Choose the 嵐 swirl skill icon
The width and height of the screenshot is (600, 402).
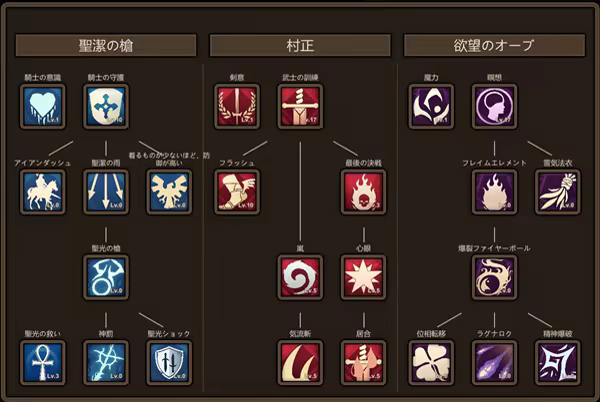click(x=300, y=277)
